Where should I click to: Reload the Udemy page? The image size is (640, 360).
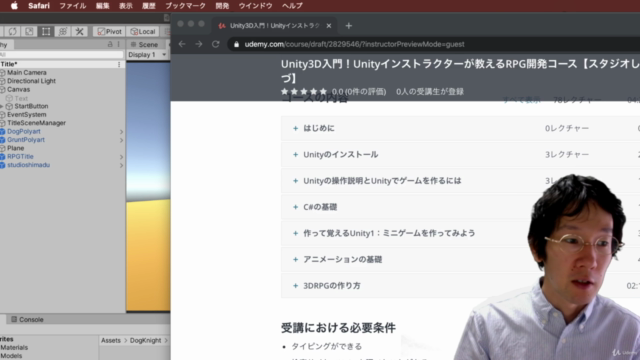pyautogui.click(x=216, y=44)
